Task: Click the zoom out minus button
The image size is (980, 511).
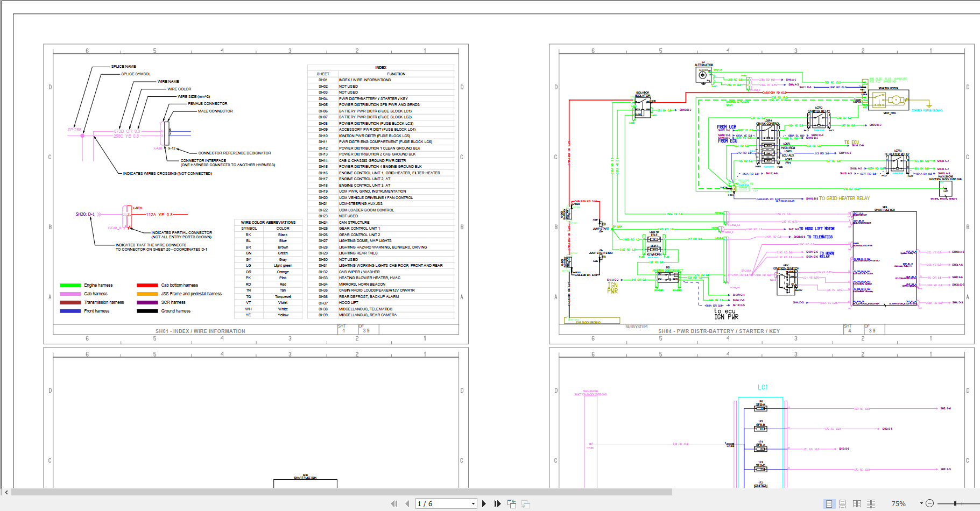Action: tap(929, 504)
